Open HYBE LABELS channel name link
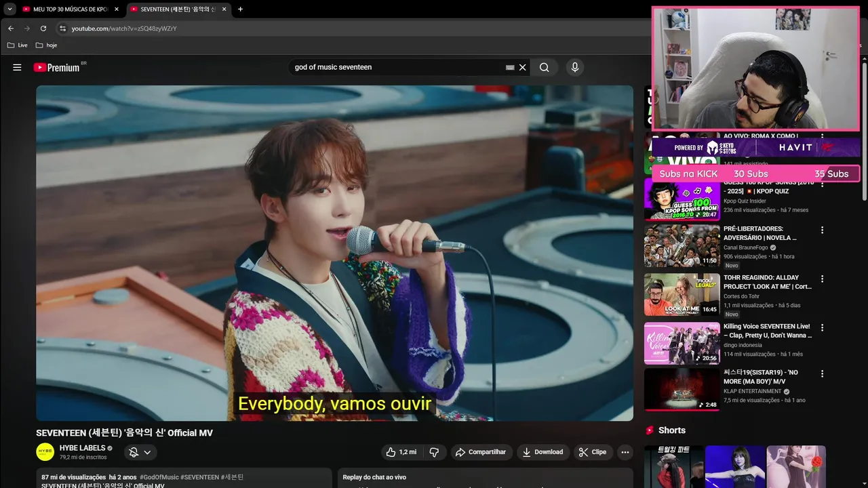Screen dimensions: 868x488 tap(82, 448)
